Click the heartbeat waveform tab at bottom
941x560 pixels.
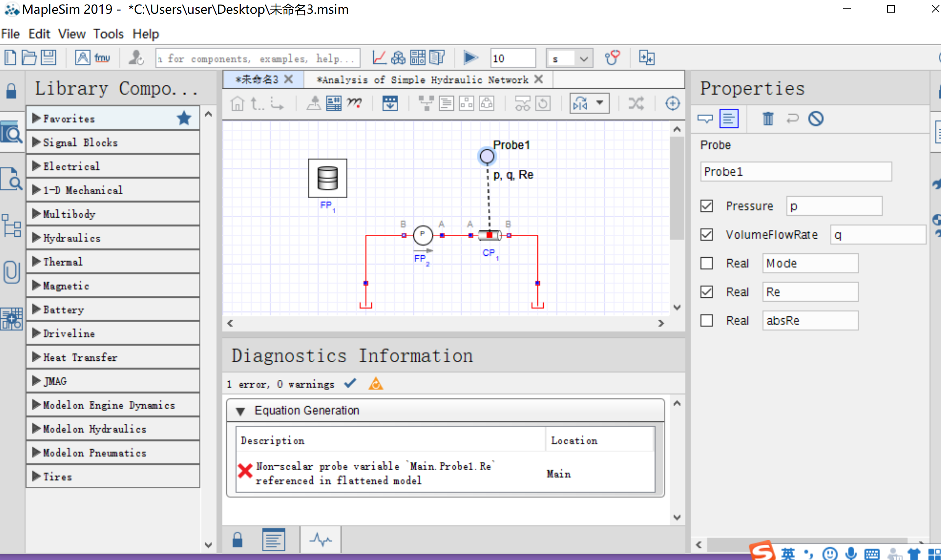coord(321,540)
